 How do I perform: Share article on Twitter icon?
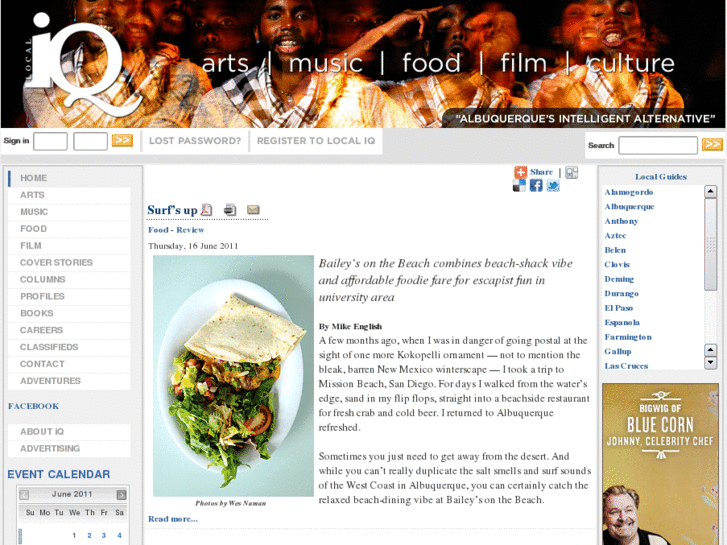click(x=553, y=186)
